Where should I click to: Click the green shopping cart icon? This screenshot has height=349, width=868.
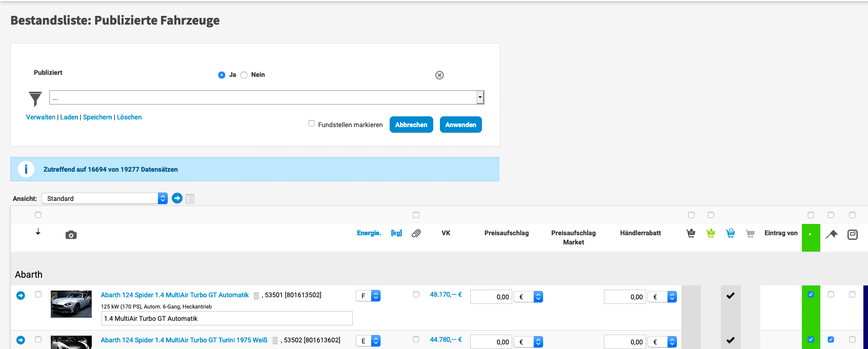pyautogui.click(x=711, y=233)
